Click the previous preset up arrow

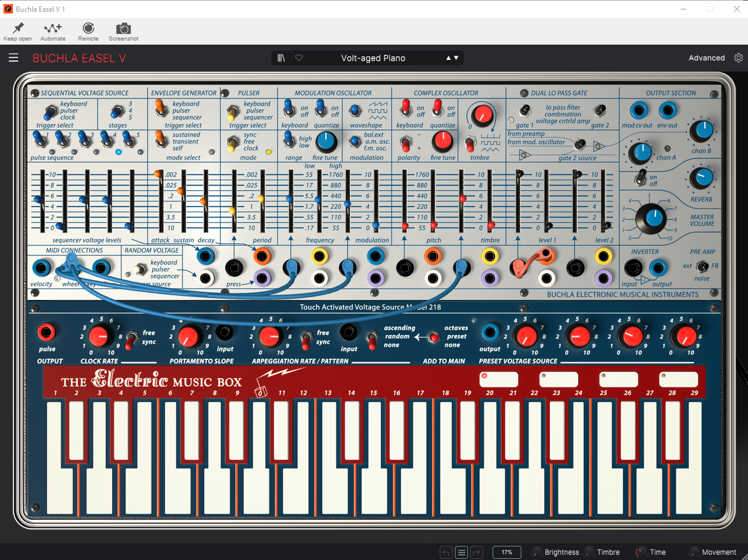tap(449, 58)
